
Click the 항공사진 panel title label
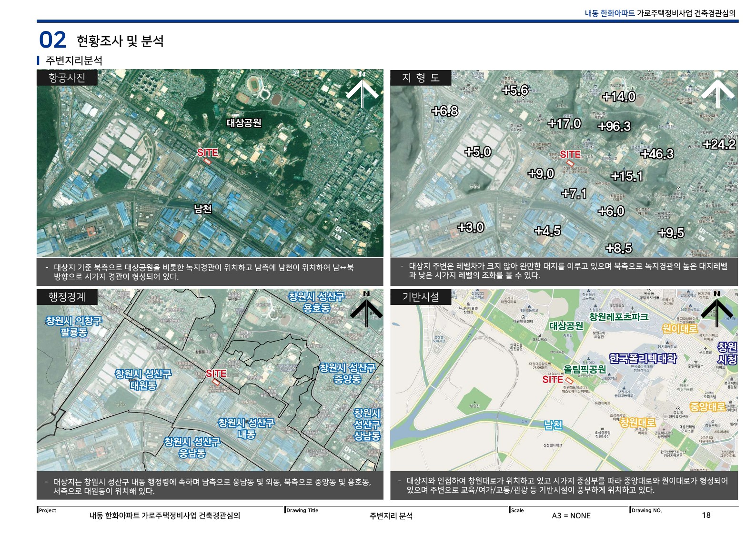click(x=67, y=78)
